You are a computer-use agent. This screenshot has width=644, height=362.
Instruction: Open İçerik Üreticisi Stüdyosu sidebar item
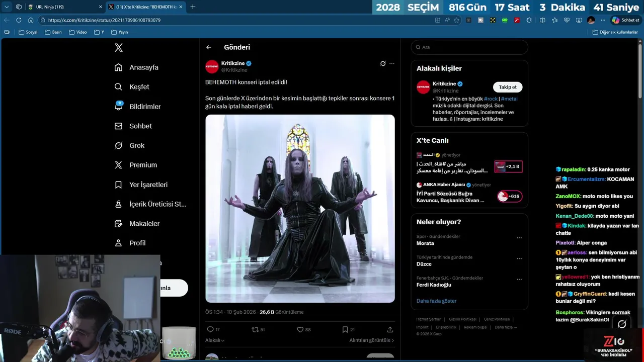click(150, 204)
